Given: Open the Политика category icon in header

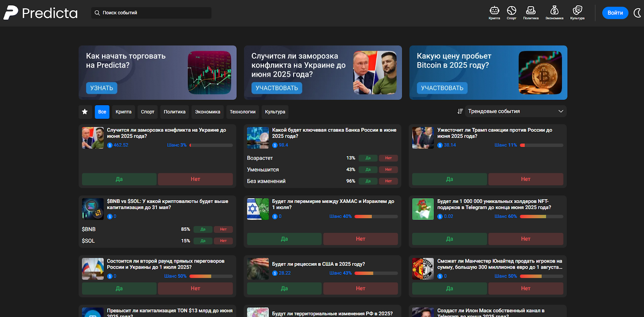Looking at the screenshot, I should tap(531, 12).
